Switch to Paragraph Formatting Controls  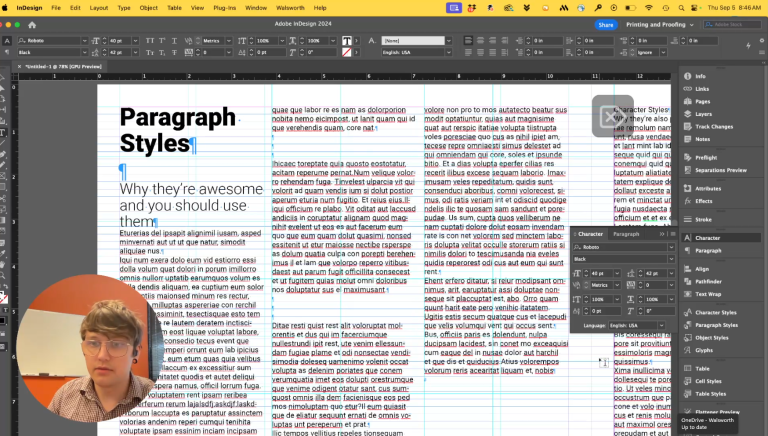(x=7, y=52)
